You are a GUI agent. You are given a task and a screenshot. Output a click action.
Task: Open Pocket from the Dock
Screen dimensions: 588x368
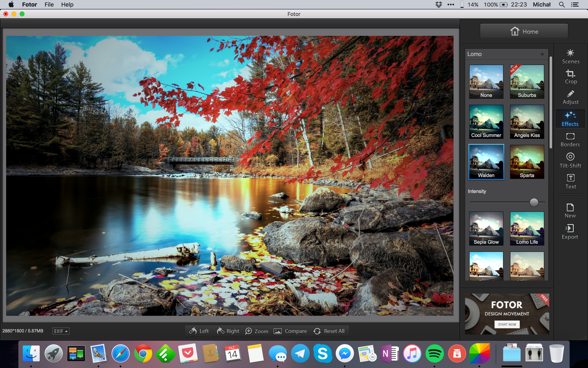188,354
